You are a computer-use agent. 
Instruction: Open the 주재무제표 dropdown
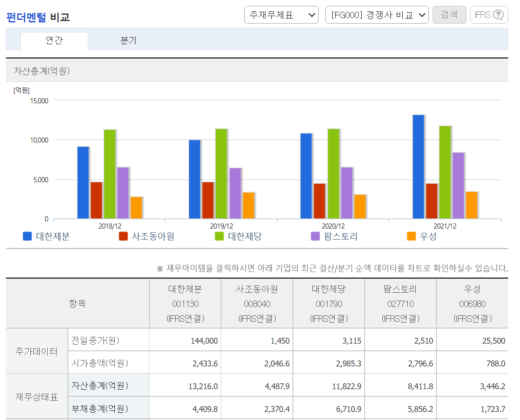coord(282,15)
